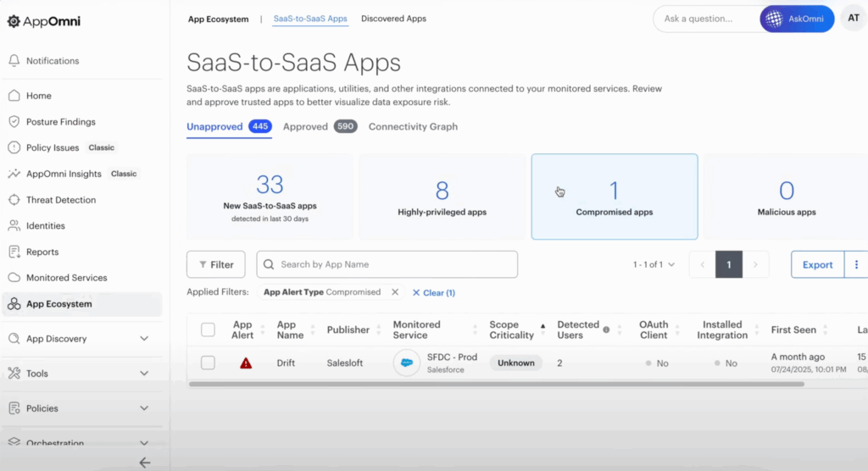Image resolution: width=868 pixels, height=471 pixels.
Task: Click the Clear (1) filters link
Action: (x=434, y=292)
